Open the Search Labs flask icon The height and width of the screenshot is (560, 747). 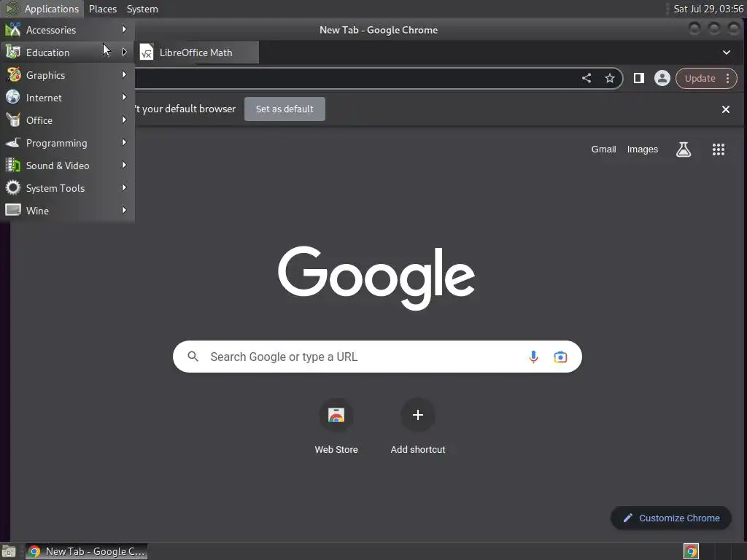point(683,149)
